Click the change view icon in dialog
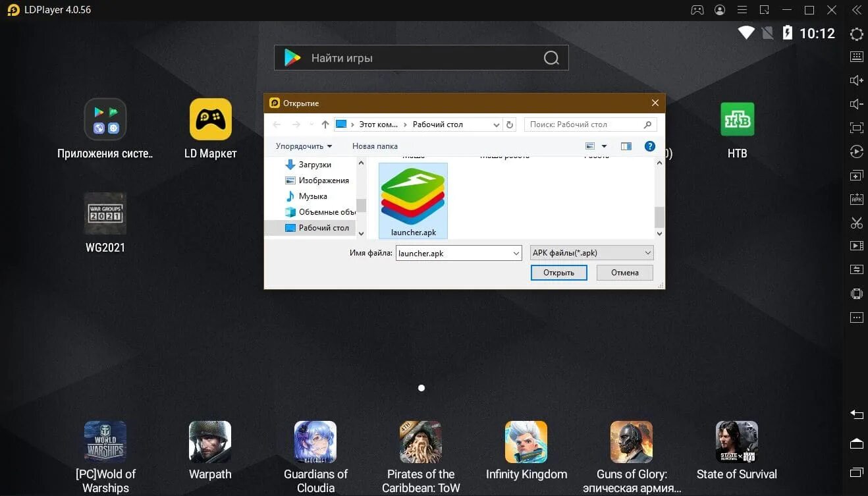 point(590,146)
